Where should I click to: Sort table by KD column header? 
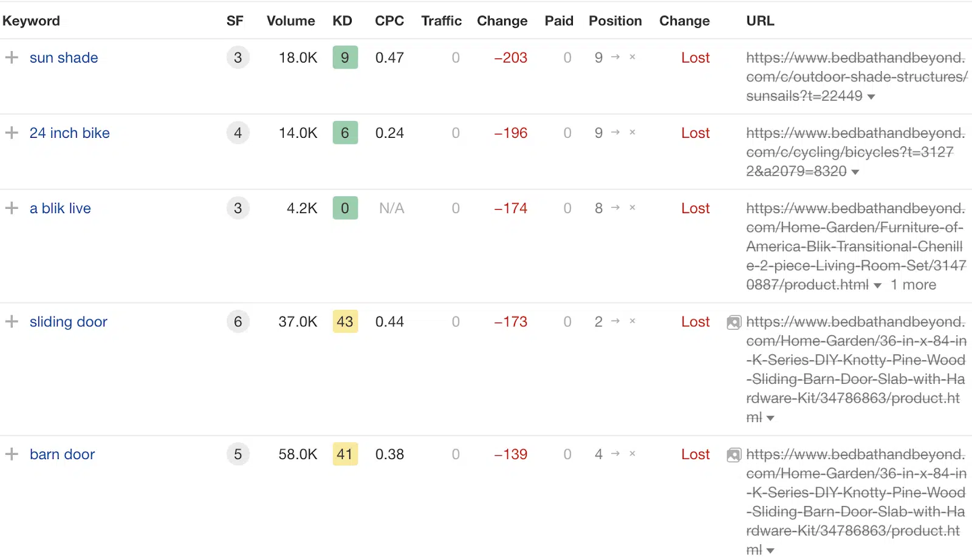[x=342, y=21]
